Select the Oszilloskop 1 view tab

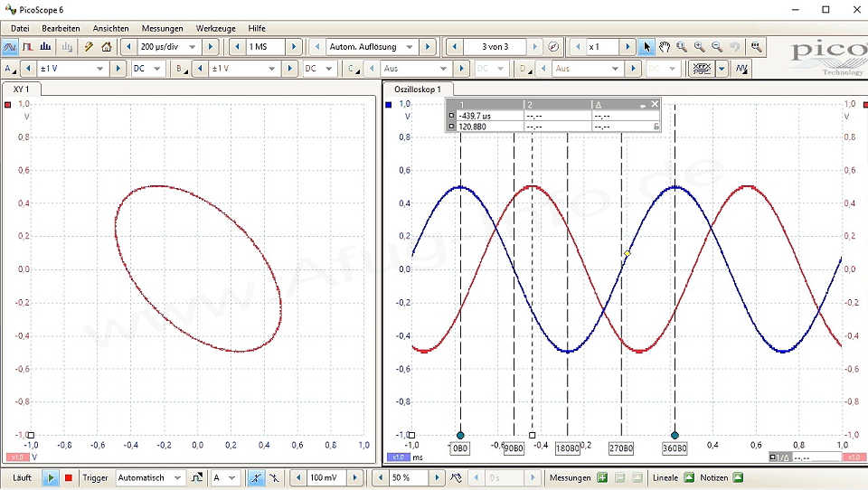(x=418, y=89)
